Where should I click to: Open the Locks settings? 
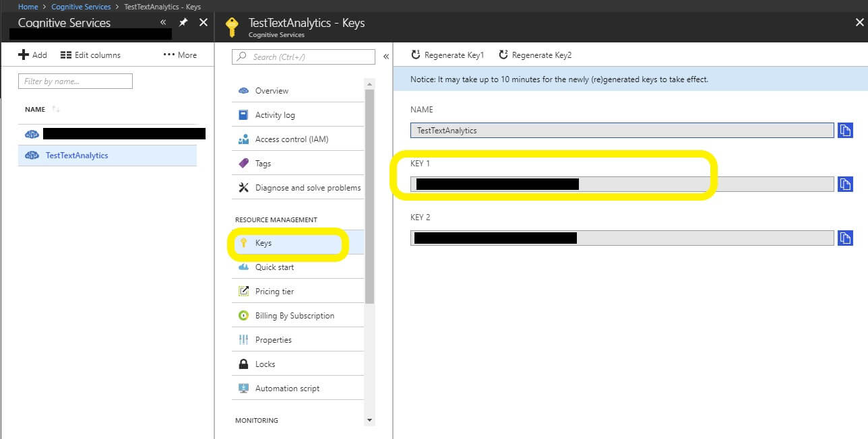[x=298, y=364]
